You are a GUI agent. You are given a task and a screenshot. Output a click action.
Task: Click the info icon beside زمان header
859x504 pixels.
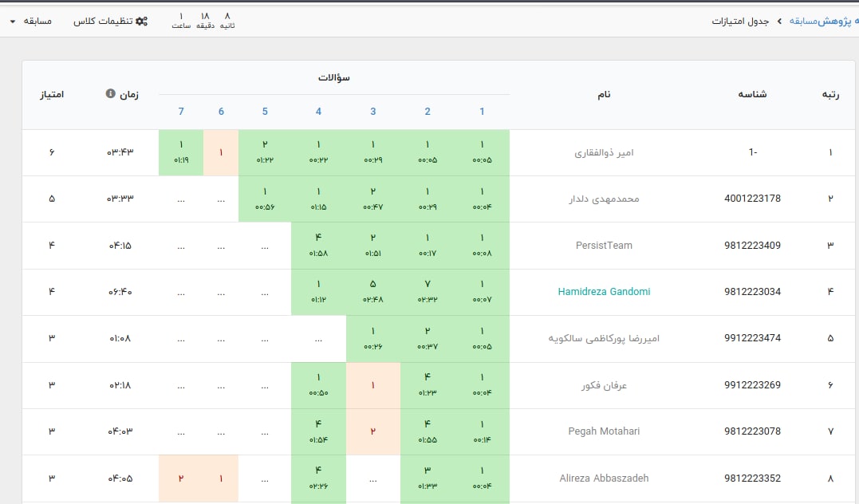pos(111,93)
